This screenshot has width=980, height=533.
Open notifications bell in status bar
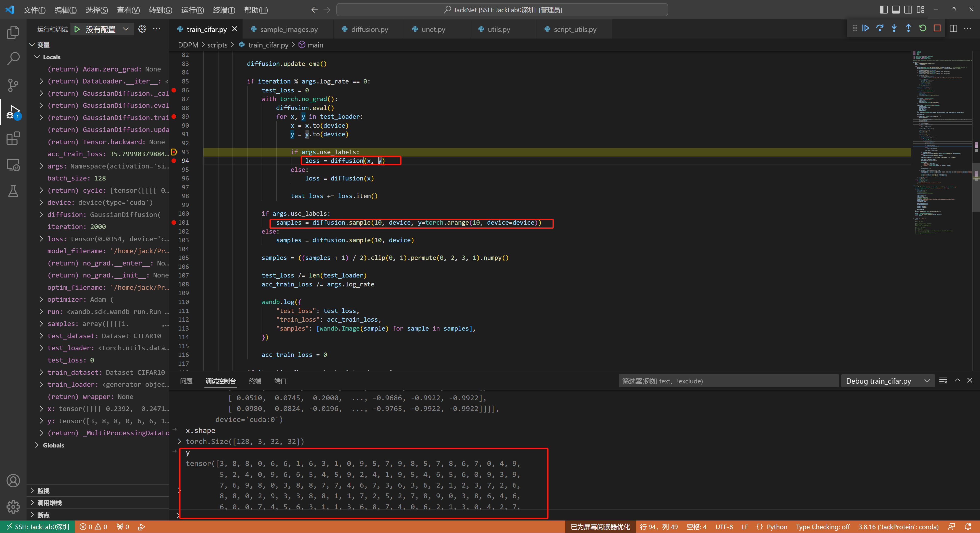(x=968, y=527)
